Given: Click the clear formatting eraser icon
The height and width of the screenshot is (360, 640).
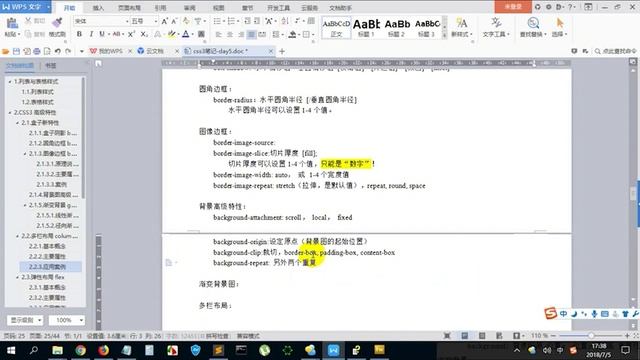Looking at the screenshot, I should click(x=186, y=21).
